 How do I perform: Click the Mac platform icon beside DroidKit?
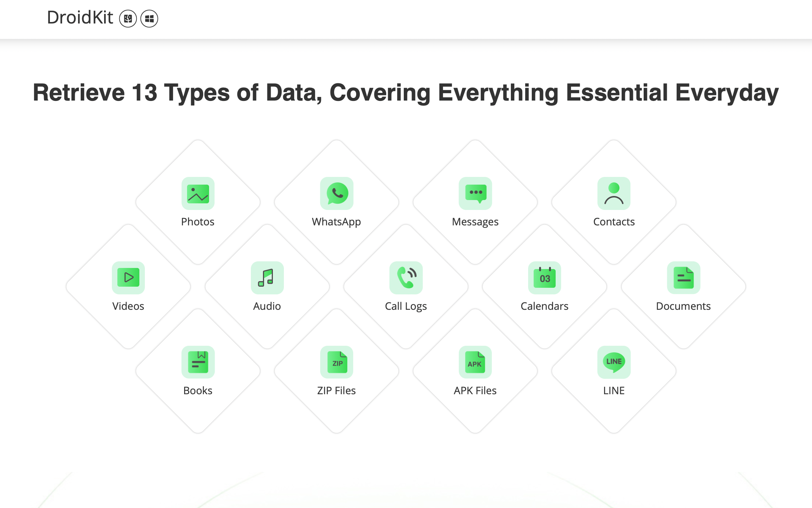128,18
